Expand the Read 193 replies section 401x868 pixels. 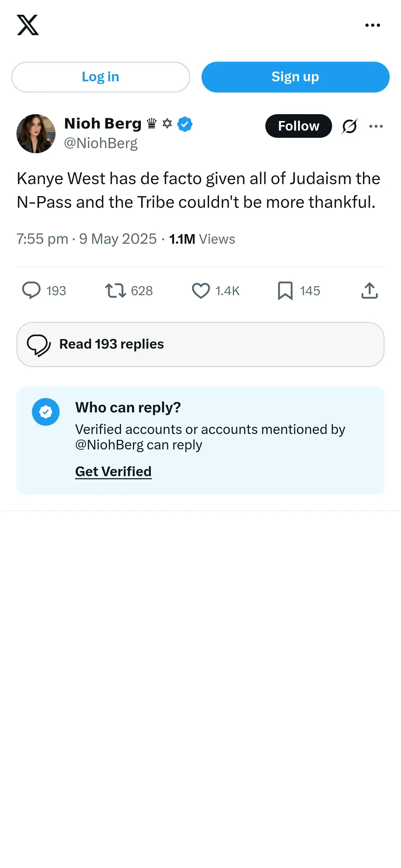pos(200,345)
